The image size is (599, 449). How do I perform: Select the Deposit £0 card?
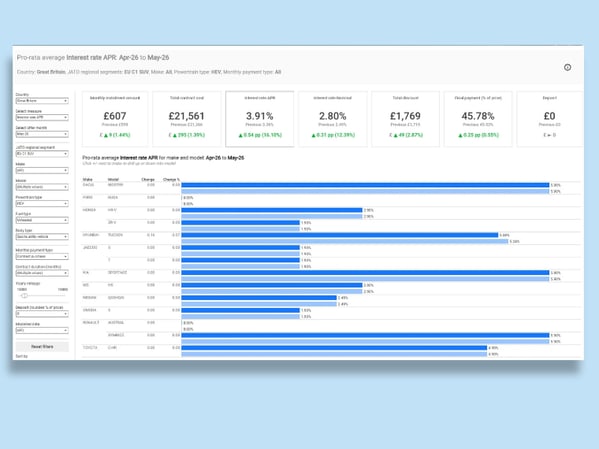tap(550, 119)
